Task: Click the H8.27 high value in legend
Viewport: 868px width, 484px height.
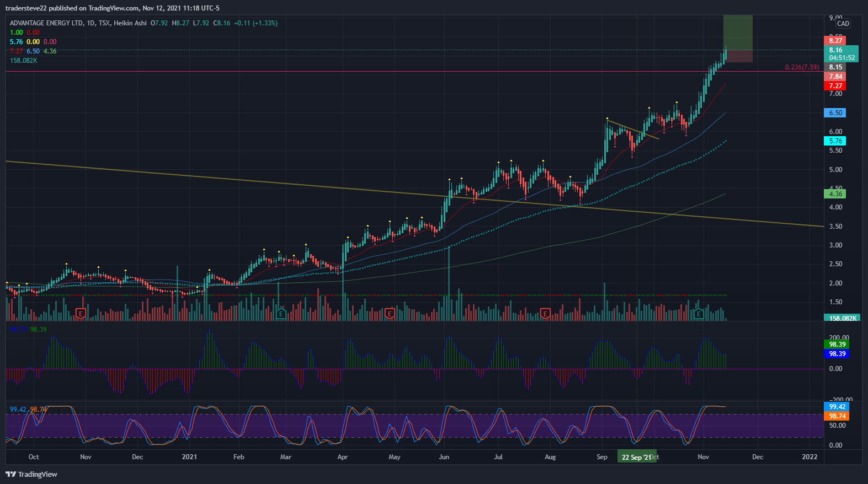Action: click(x=180, y=23)
